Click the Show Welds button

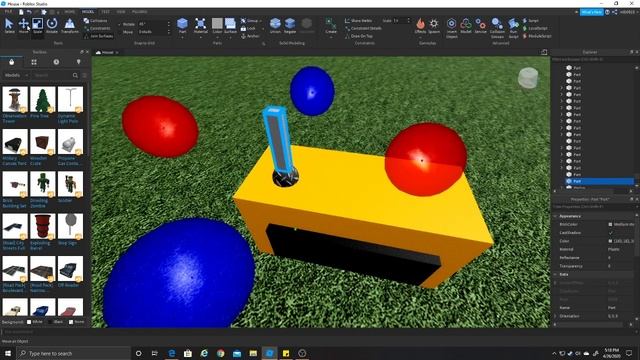358,20
